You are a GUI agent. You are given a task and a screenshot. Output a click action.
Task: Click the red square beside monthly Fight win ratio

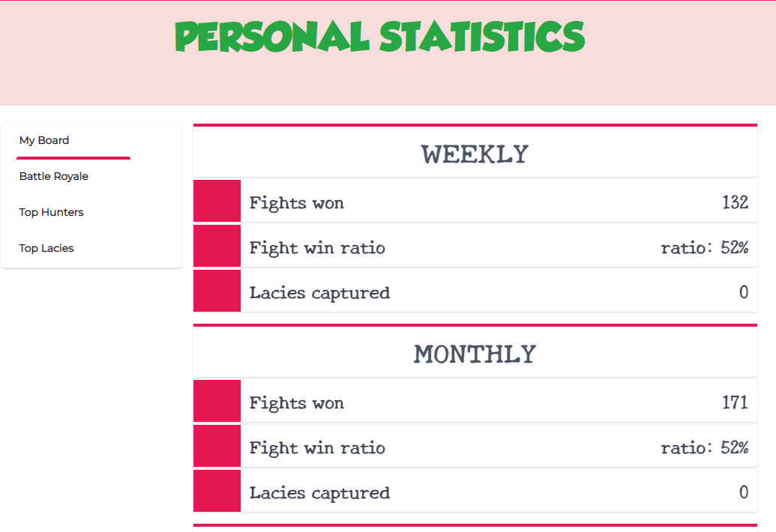point(217,446)
